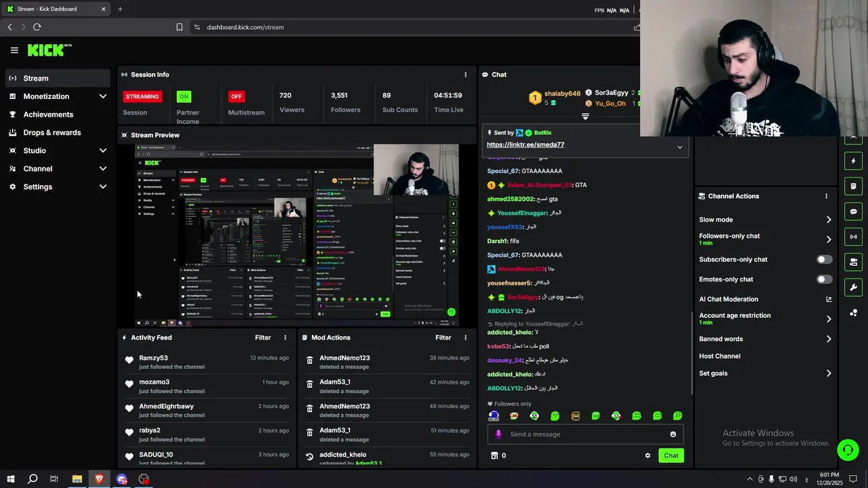Open the Mod Actions three-dot menu

tap(465, 338)
